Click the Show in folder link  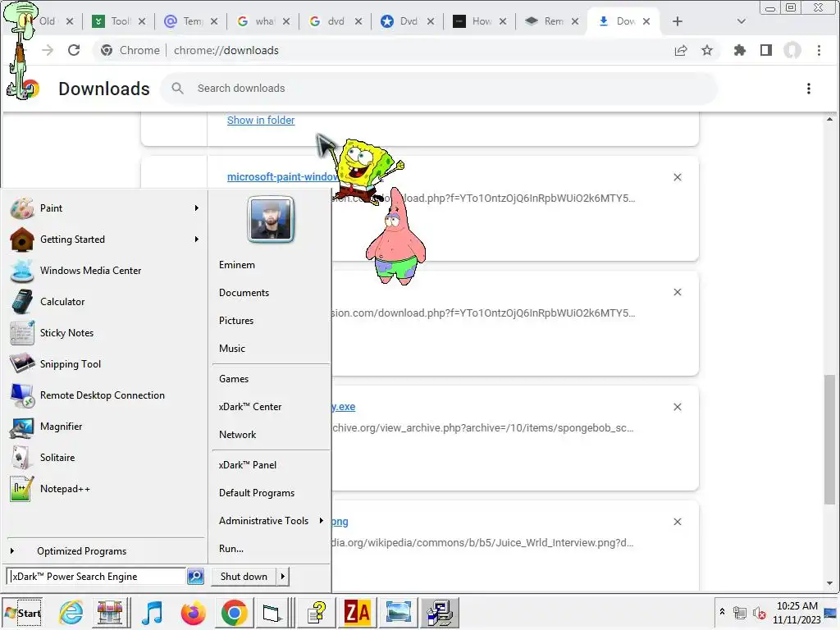click(261, 120)
